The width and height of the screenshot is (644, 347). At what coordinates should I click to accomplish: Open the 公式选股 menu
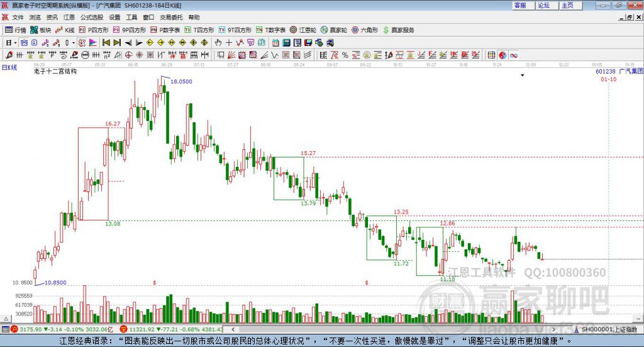pos(92,17)
